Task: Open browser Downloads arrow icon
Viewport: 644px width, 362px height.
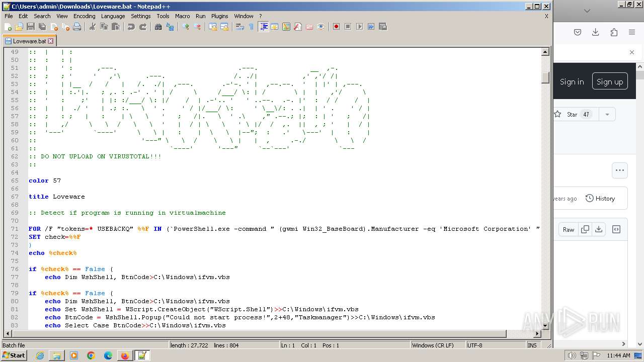Action: click(x=595, y=32)
